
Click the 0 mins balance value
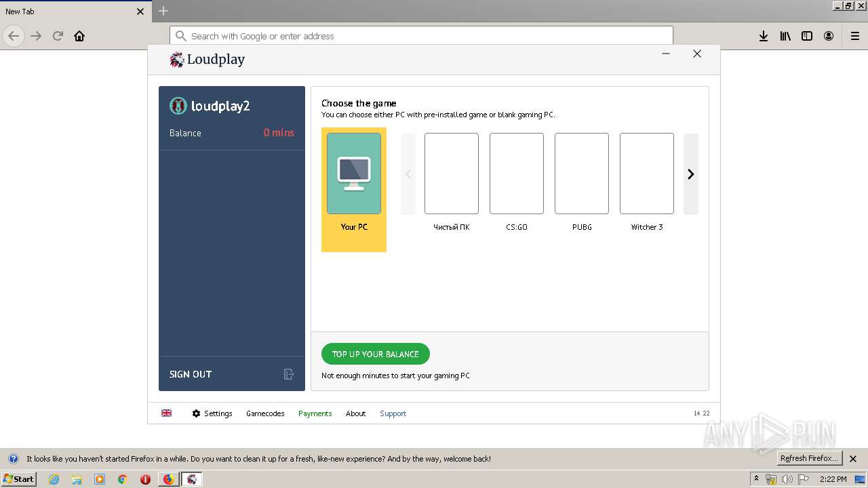[x=279, y=133]
